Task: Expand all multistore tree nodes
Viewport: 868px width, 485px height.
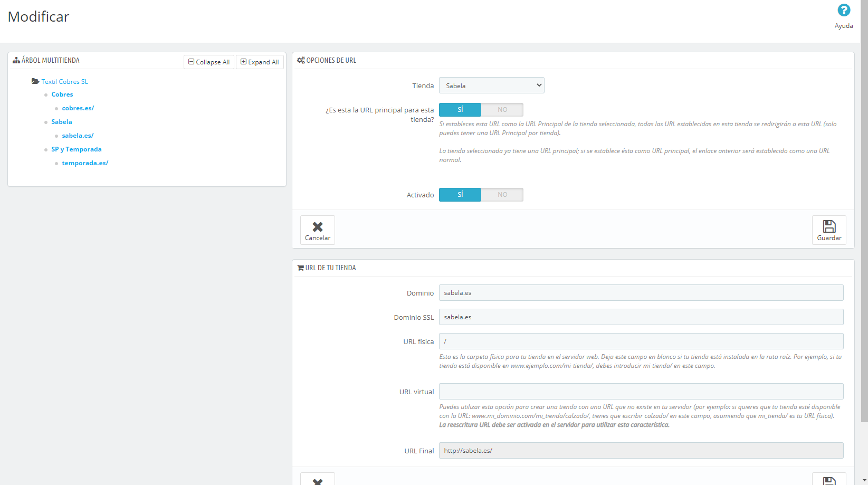Action: (x=260, y=62)
